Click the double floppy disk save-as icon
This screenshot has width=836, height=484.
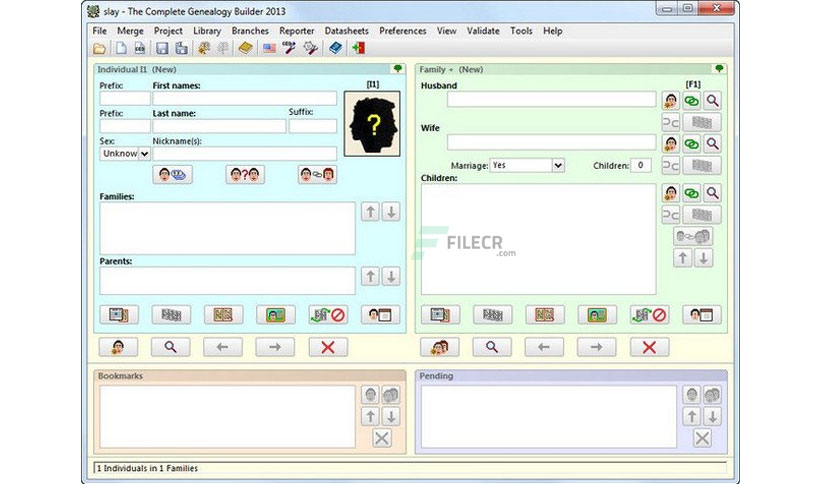pyautogui.click(x=181, y=49)
